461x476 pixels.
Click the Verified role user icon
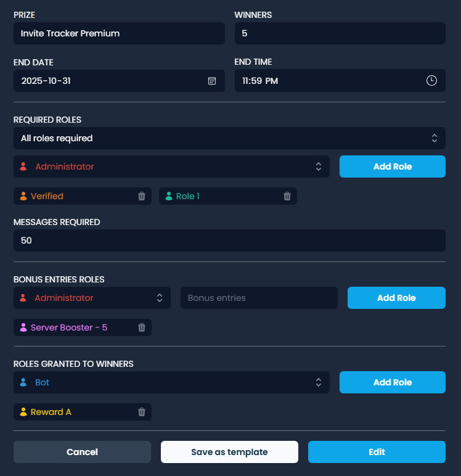point(23,196)
